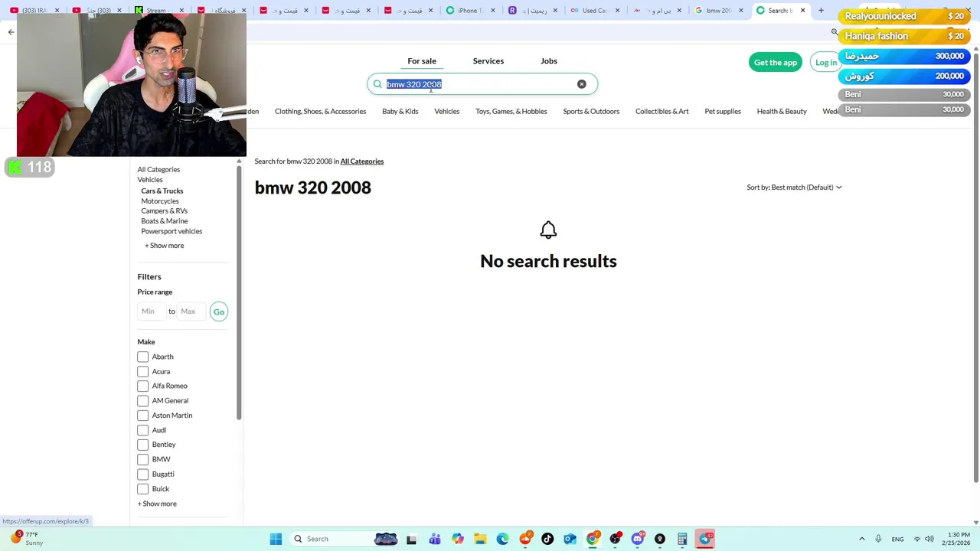980x551 pixels.
Task: Open the Sort by Best match dropdown
Action: pyautogui.click(x=794, y=187)
